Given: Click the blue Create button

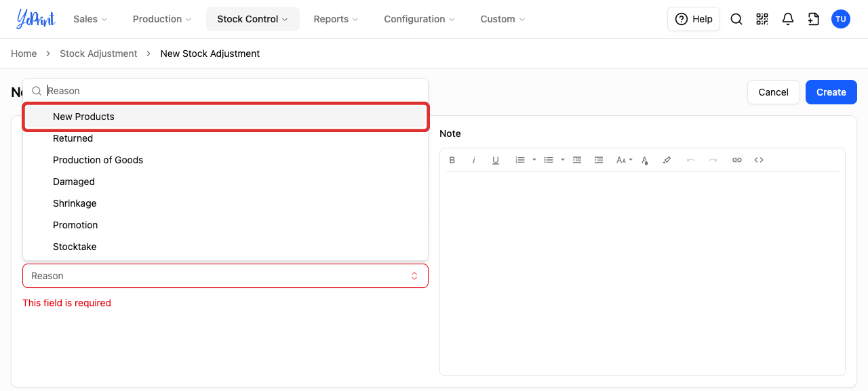Looking at the screenshot, I should pyautogui.click(x=831, y=92).
